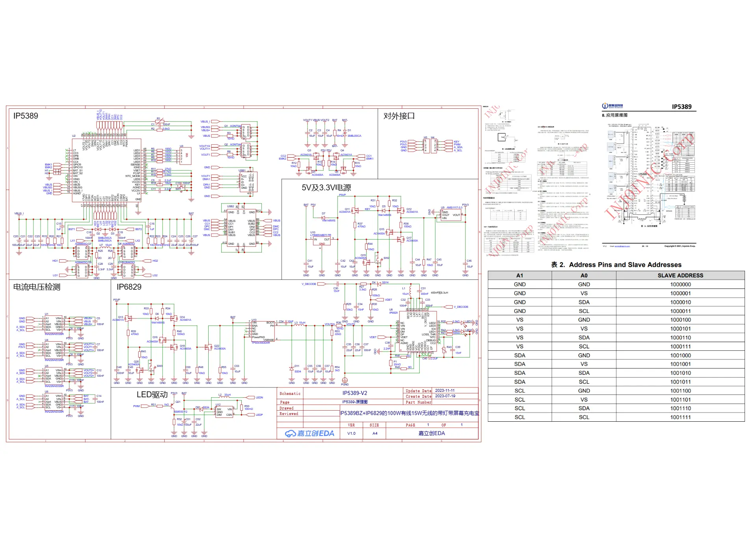756x536 pixels.
Task: Click the V1.0 version cell
Action: coord(351,434)
